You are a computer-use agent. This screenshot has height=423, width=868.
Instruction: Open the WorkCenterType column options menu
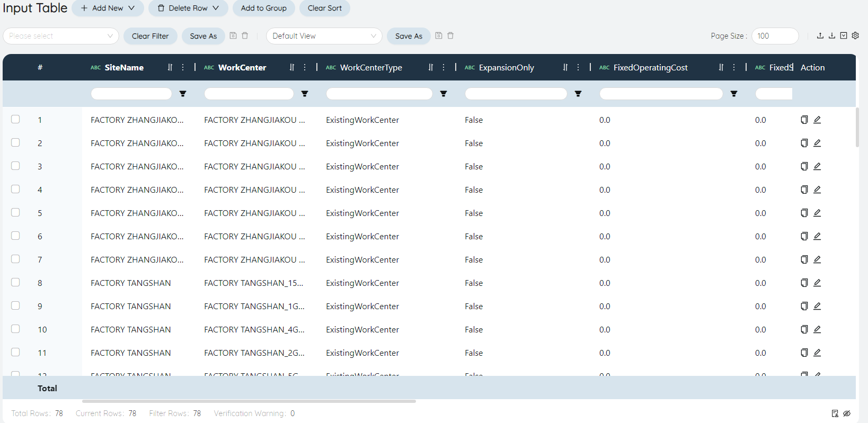444,67
